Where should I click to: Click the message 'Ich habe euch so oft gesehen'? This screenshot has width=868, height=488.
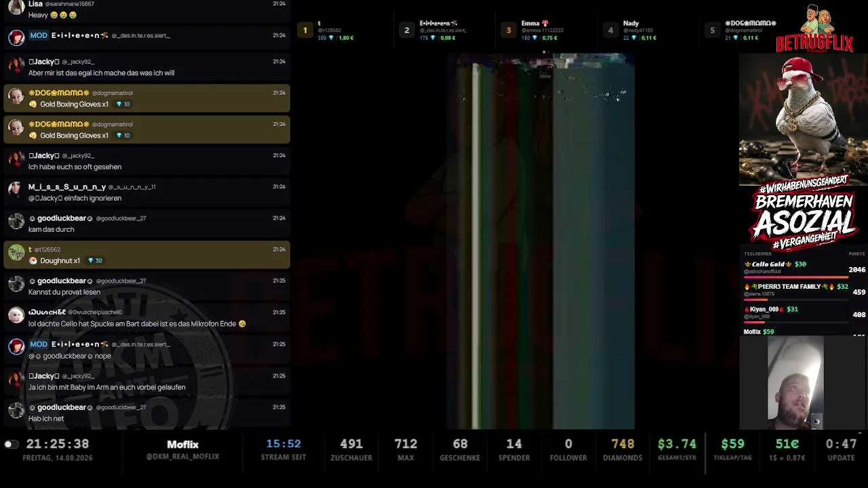point(75,167)
